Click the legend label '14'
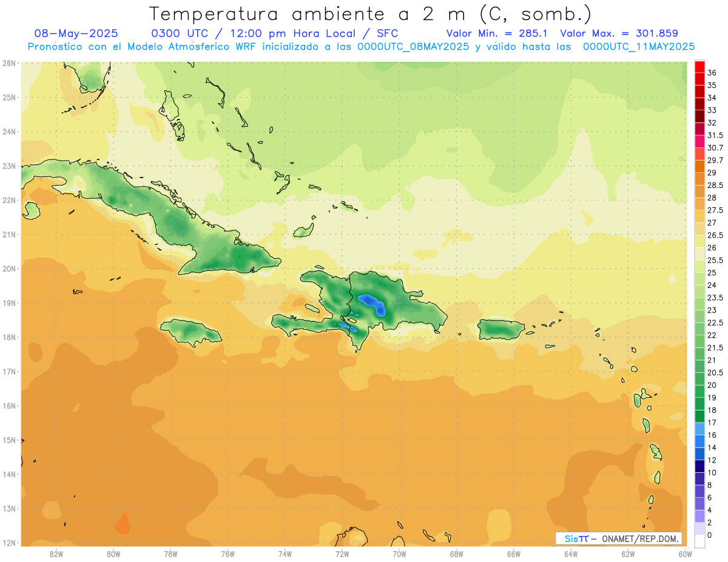 coord(712,447)
